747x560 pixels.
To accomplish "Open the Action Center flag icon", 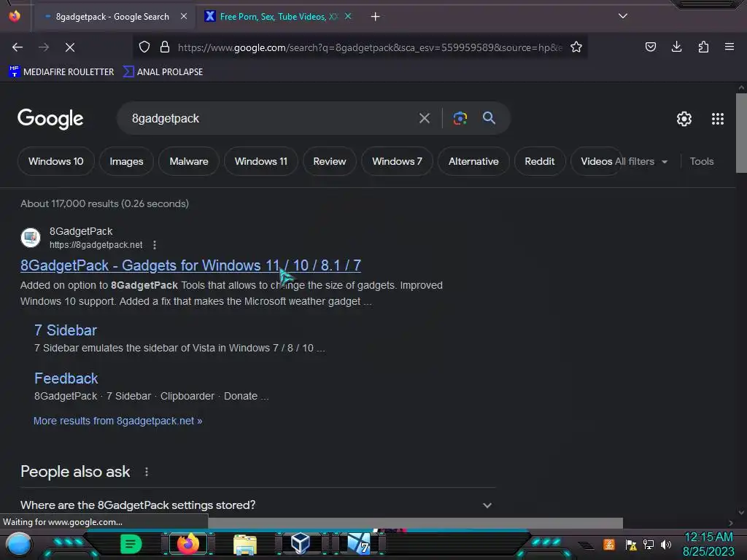I will (x=631, y=544).
